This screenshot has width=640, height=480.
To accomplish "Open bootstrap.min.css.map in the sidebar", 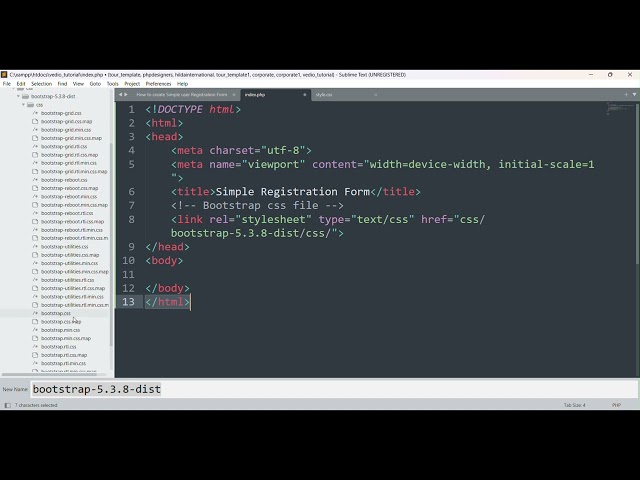I will coord(66,338).
